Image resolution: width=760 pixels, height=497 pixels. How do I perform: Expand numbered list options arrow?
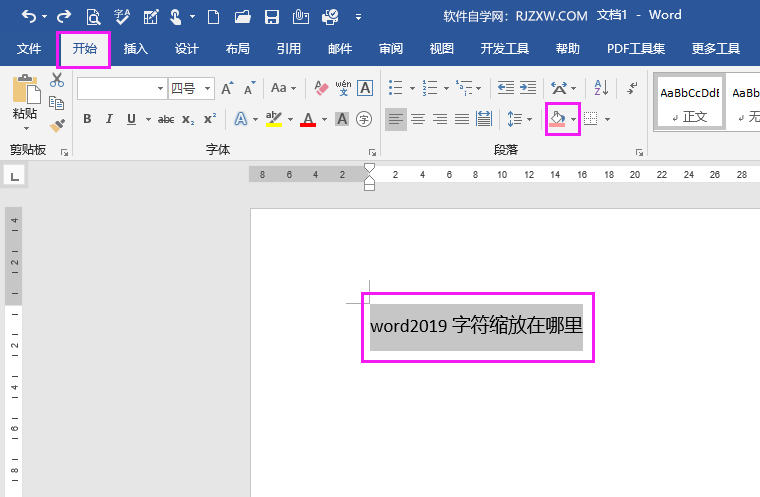[446, 88]
